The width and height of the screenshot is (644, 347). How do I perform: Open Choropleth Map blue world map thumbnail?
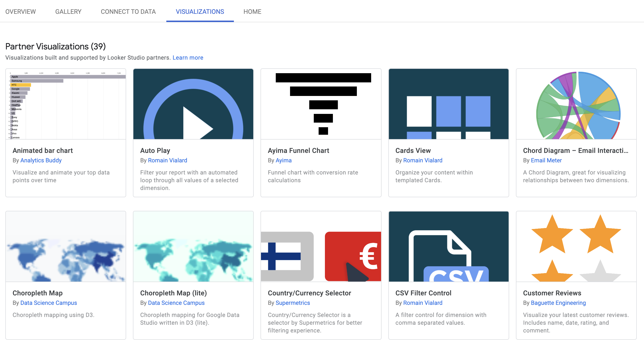[66, 246]
